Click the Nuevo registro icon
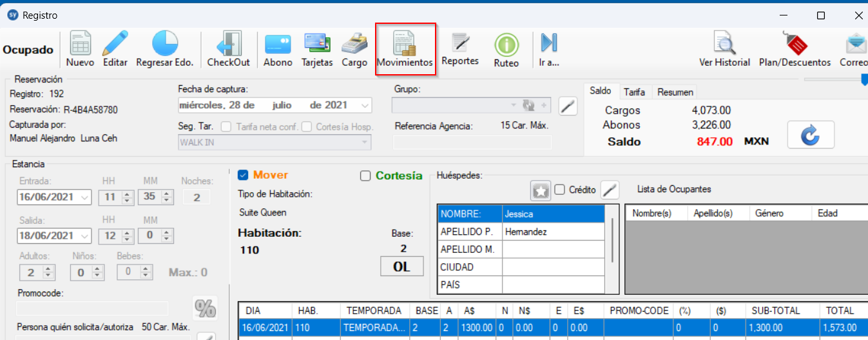Viewport: 868px width, 340px height. [80, 44]
